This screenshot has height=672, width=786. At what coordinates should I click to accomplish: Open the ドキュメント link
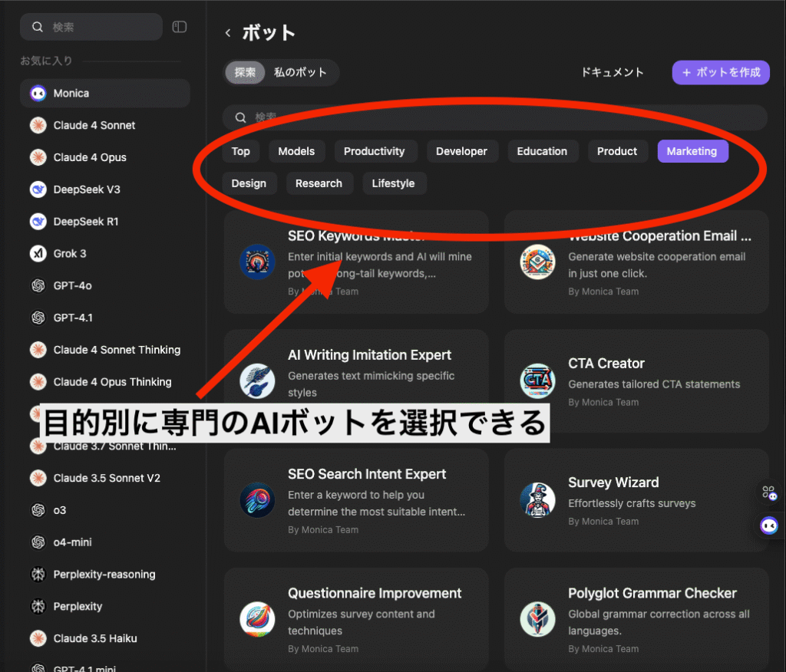(612, 73)
